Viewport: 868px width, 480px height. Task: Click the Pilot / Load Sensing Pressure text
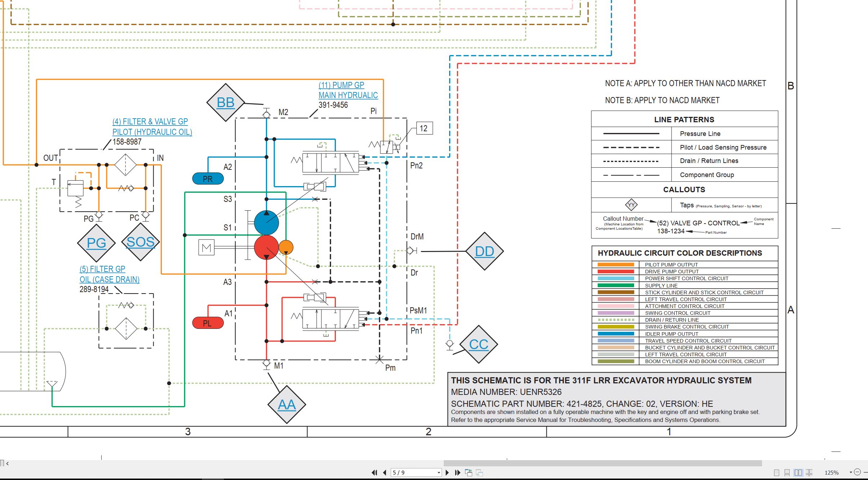[x=723, y=147]
